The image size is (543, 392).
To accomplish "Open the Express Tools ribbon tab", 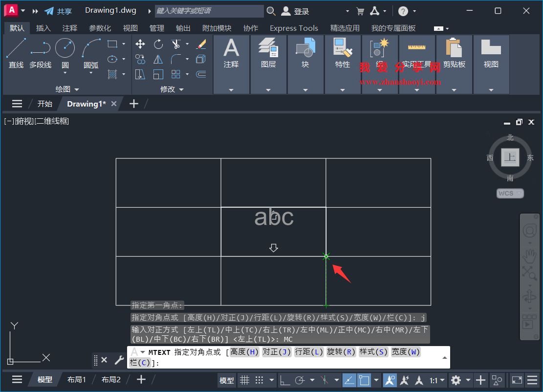I will 294,28.
